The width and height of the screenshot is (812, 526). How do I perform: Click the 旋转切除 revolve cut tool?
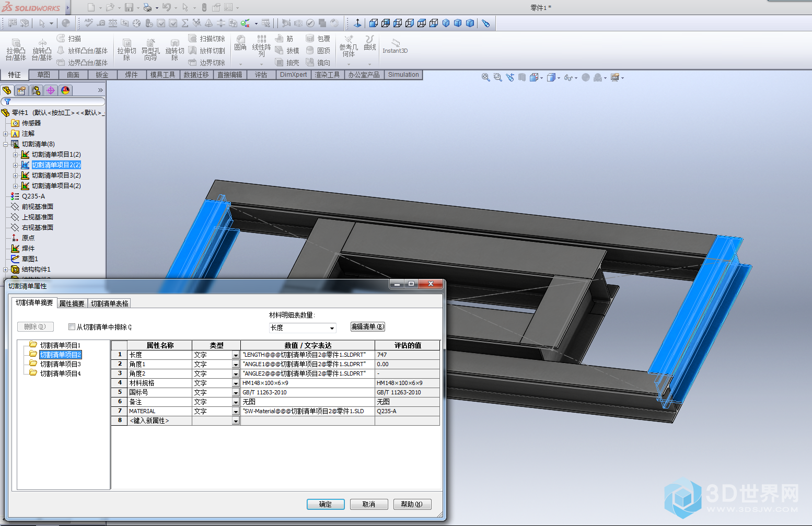coord(175,50)
